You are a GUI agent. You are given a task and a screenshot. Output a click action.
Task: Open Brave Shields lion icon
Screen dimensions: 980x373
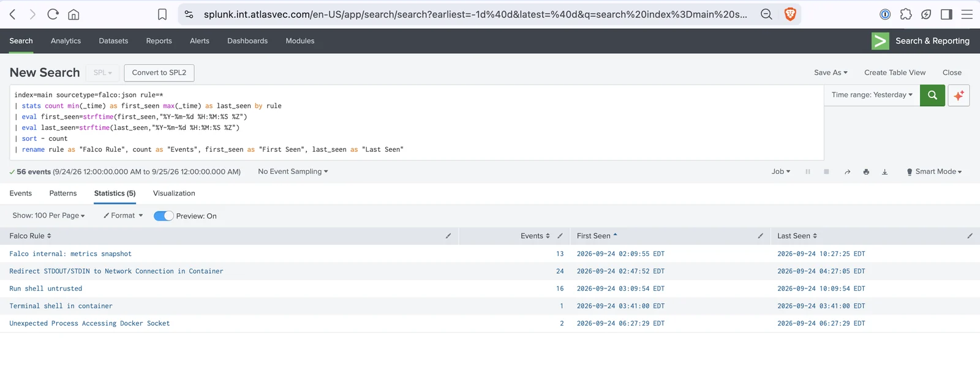[x=790, y=14]
